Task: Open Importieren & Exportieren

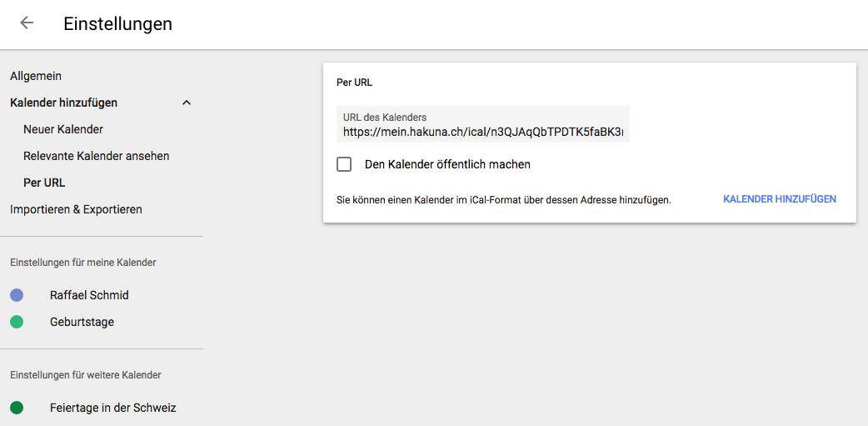Action: point(76,209)
